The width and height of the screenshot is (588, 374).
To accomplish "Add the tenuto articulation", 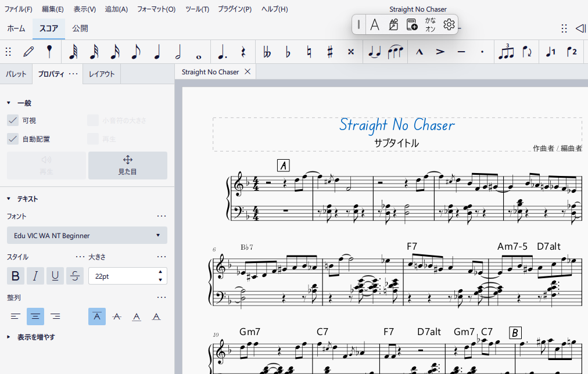I will [461, 52].
